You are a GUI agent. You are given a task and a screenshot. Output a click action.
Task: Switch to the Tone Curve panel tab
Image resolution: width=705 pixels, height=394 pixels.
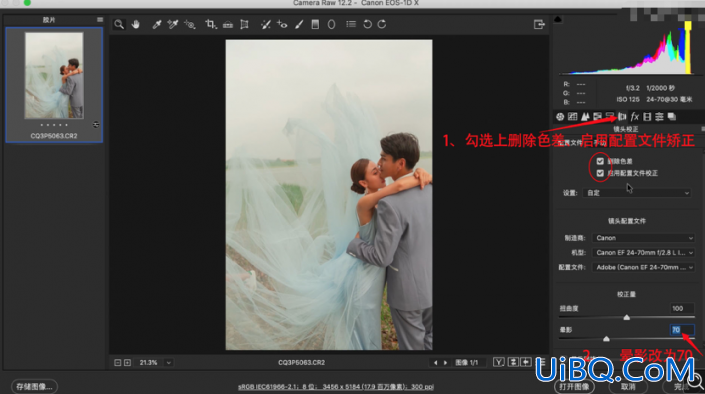[x=572, y=117]
